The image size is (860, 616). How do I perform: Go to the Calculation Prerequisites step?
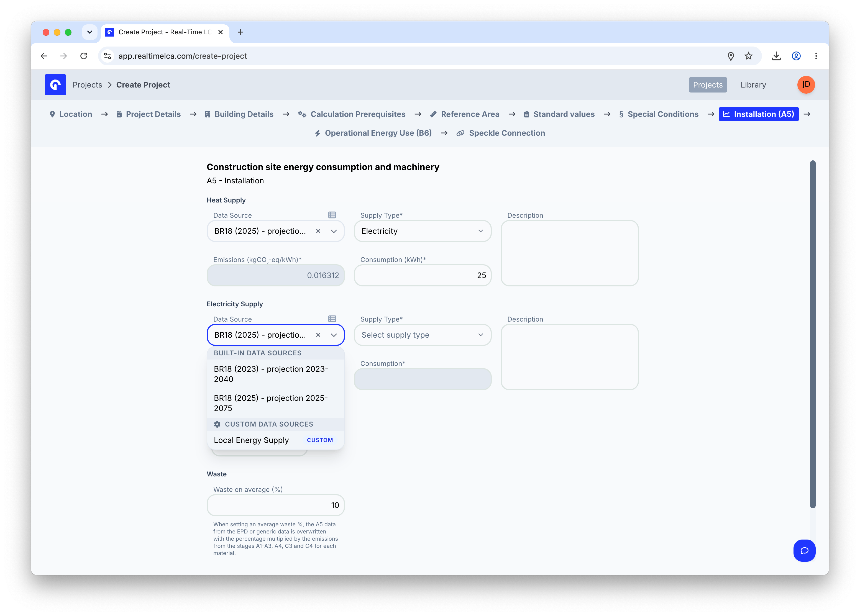pos(352,114)
